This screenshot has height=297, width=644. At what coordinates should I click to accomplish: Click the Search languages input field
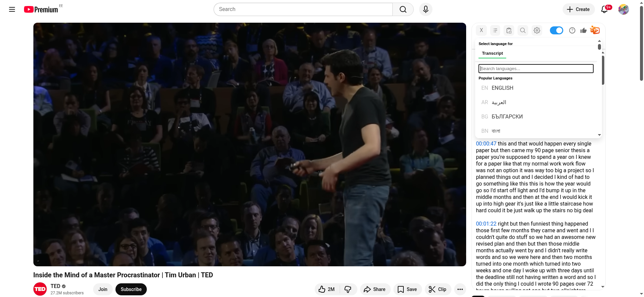(x=536, y=69)
